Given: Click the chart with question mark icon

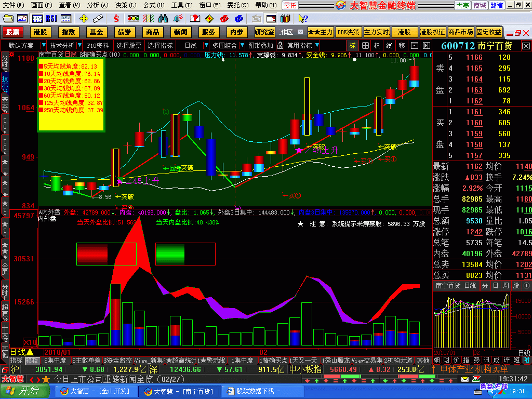Looking at the screenshot, I should pos(195,18).
